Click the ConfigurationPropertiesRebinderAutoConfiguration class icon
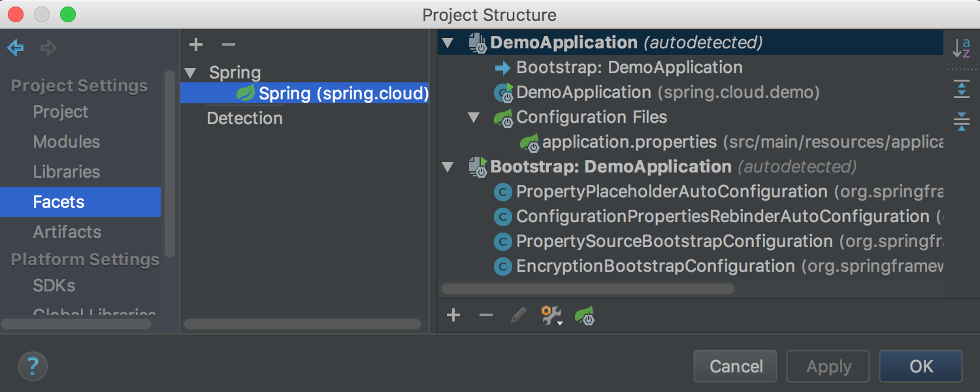Screen dimensions: 980x392 point(502,217)
